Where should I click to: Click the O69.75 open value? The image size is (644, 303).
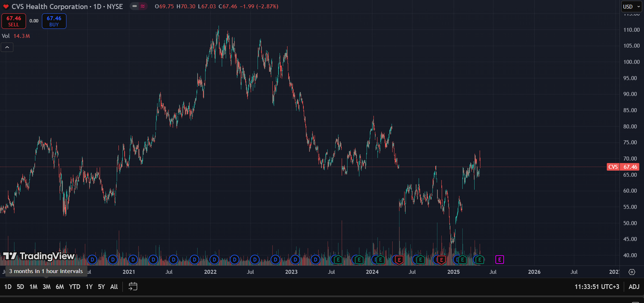pos(164,7)
